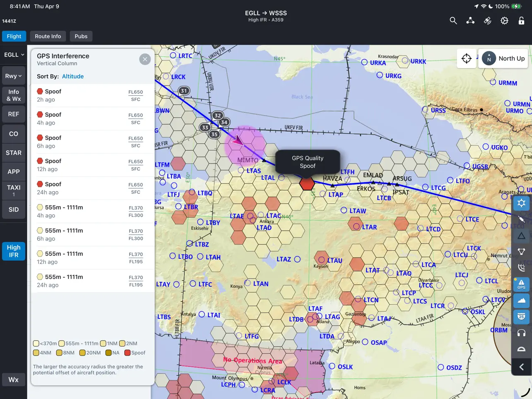Screen dimensions: 532x399
Task: Select waypoint marker 33 on the route
Action: point(205,127)
